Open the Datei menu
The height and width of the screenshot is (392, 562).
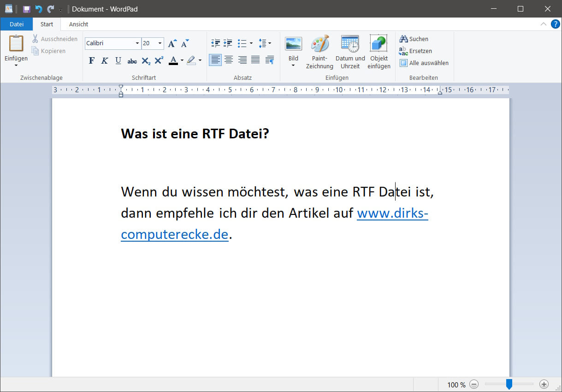[16, 24]
